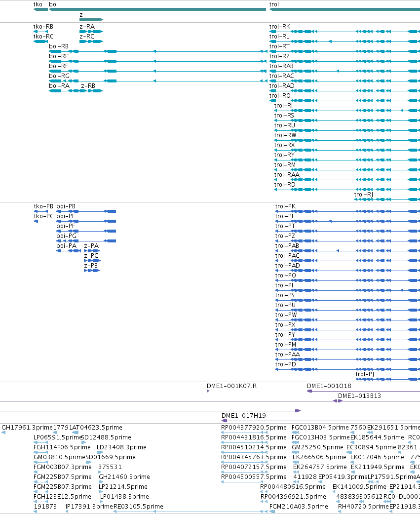Click the trol-RJ transcript label
The width and height of the screenshot is (420, 514).
pyautogui.click(x=363, y=195)
